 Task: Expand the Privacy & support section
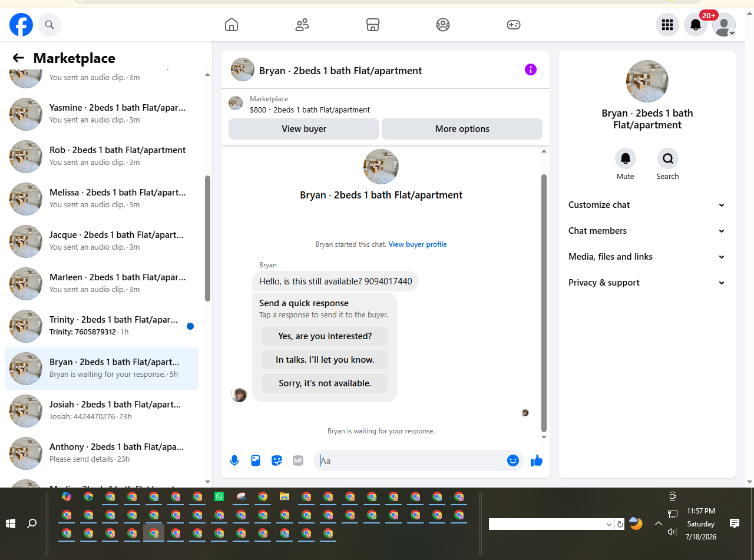[647, 283]
